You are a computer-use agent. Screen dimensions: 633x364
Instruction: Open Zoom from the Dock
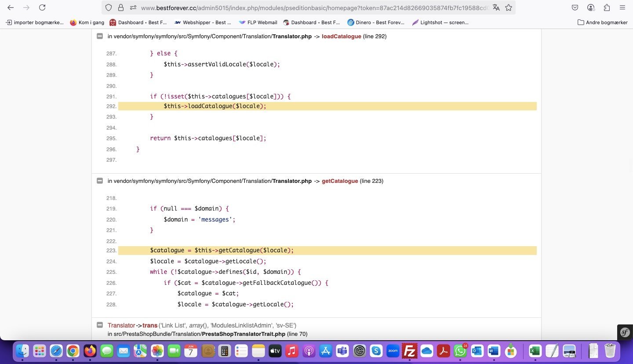[x=393, y=351]
